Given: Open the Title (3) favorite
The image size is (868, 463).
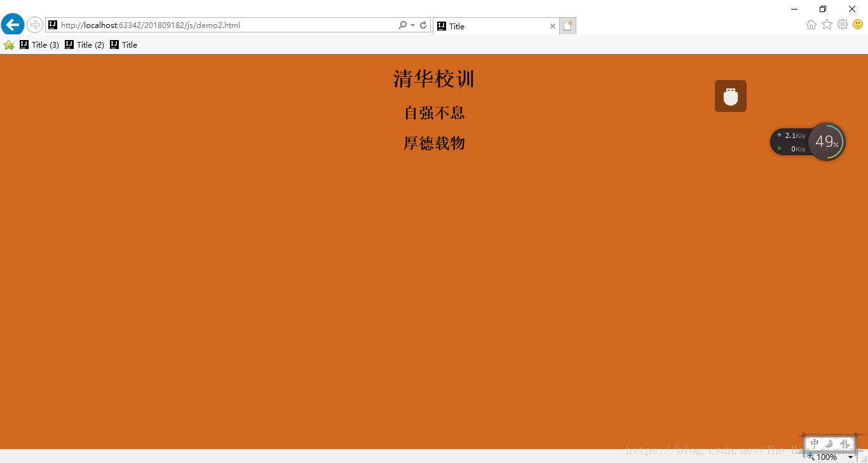Looking at the screenshot, I should coord(39,45).
